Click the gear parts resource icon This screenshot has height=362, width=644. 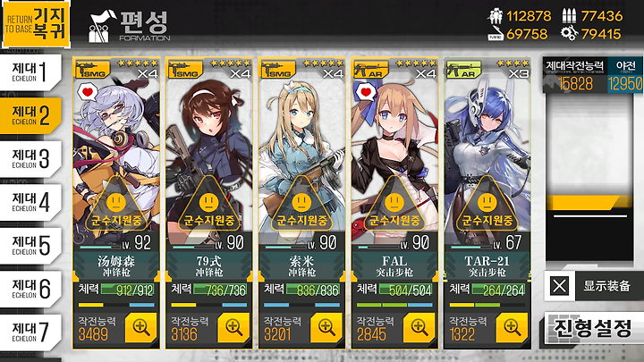(569, 33)
